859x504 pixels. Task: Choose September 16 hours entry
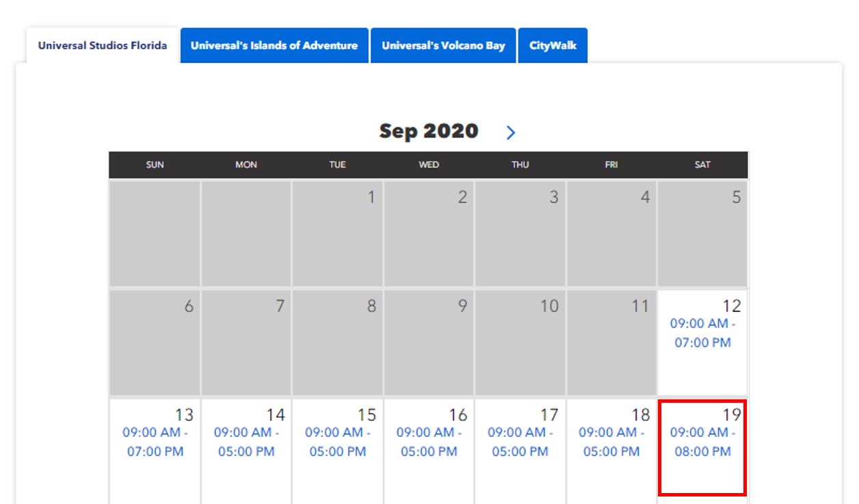(x=429, y=442)
